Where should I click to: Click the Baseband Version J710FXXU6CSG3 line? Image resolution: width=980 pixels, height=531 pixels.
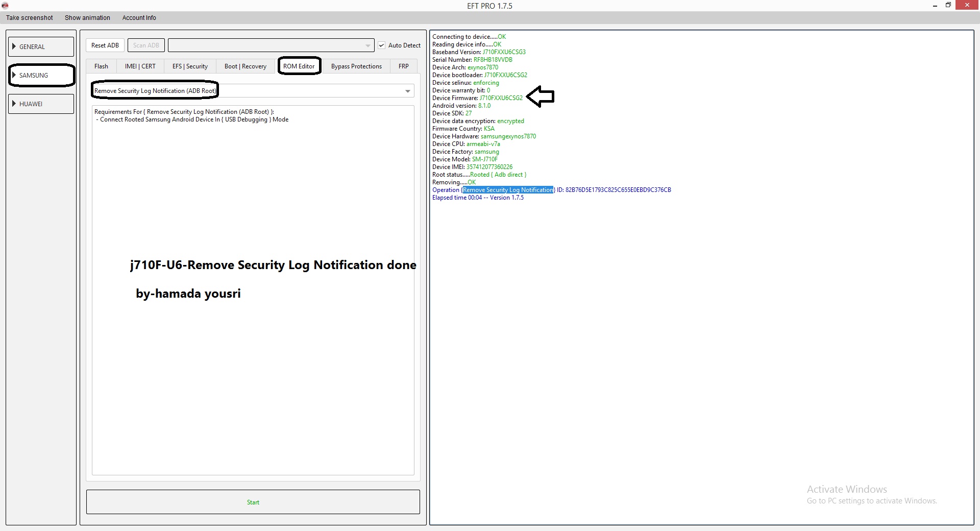479,52
